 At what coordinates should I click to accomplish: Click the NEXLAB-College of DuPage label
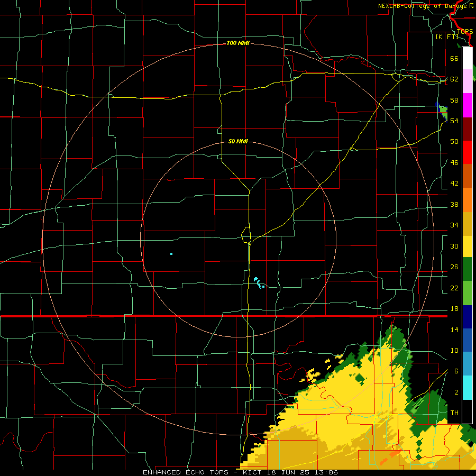point(423,6)
